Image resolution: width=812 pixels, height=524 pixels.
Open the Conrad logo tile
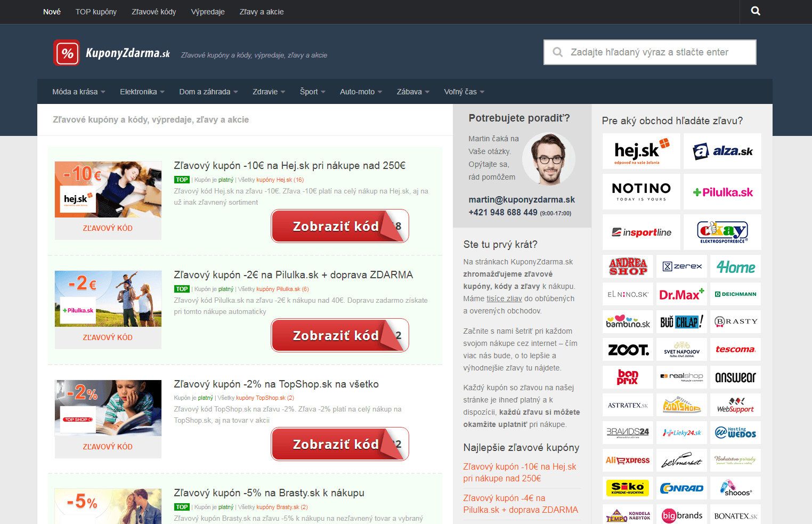(682, 488)
